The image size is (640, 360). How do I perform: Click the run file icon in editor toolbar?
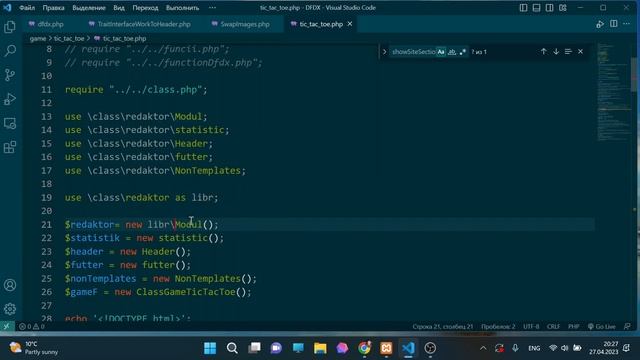coord(600,24)
